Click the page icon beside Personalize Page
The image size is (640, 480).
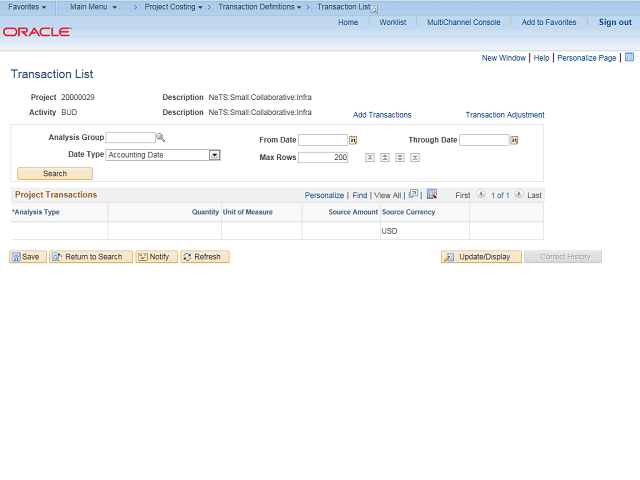[629, 57]
